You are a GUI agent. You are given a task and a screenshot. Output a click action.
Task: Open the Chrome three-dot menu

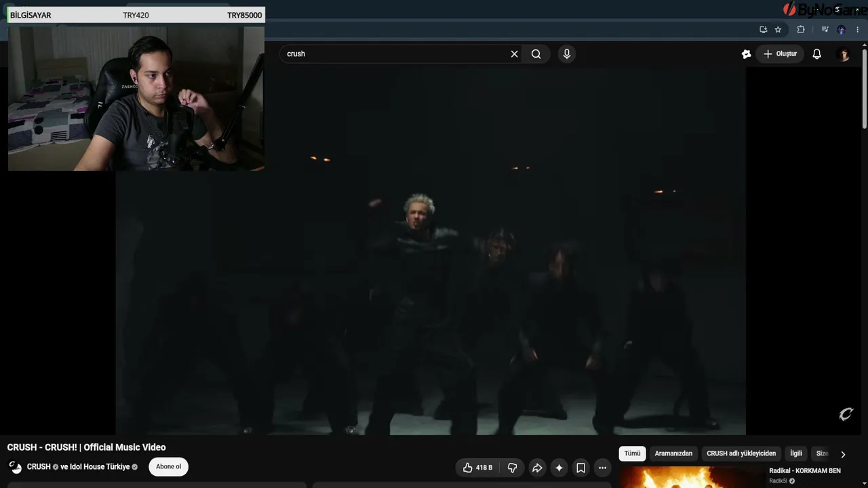tap(858, 30)
